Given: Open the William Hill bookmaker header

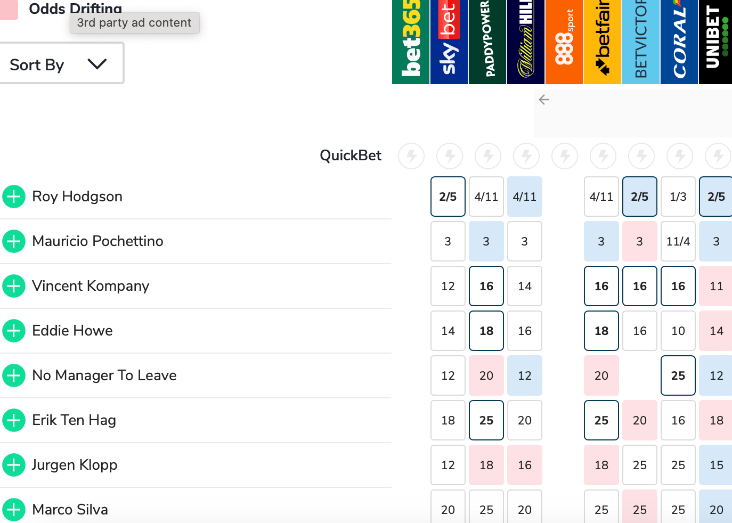Looking at the screenshot, I should 526,42.
